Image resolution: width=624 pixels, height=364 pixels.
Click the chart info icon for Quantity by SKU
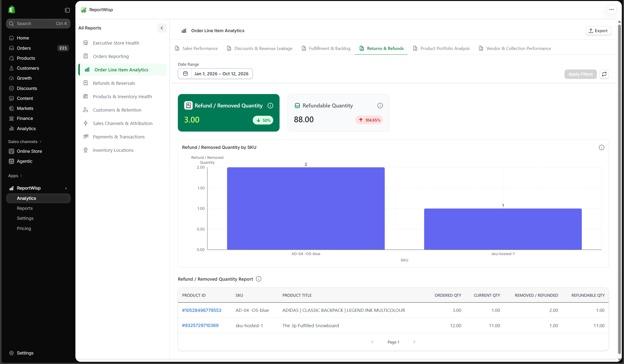pyautogui.click(x=601, y=147)
